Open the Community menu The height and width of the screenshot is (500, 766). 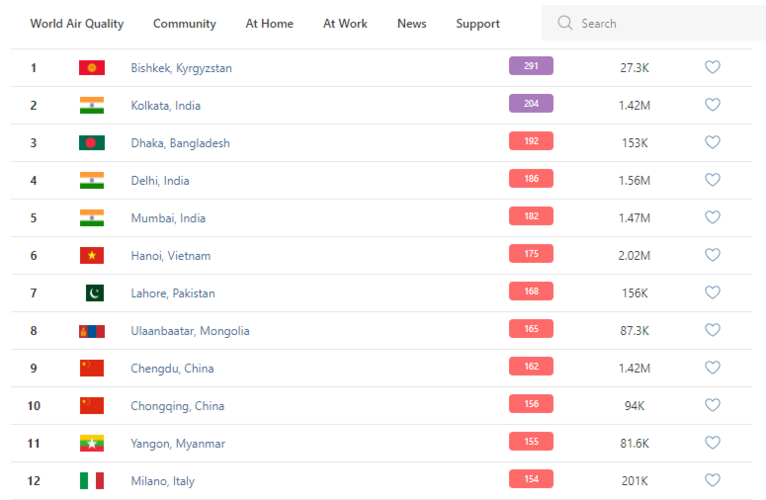(184, 23)
